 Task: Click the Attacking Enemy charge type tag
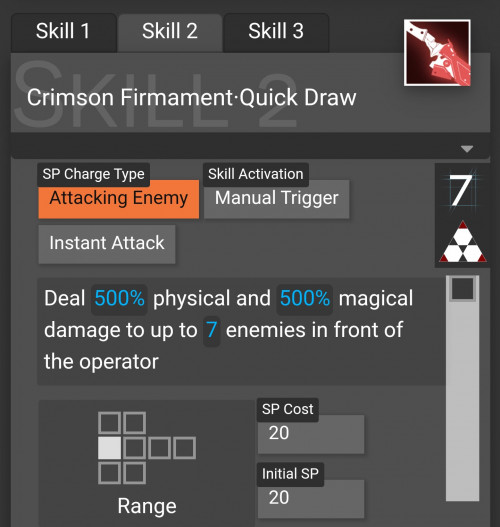(x=119, y=199)
